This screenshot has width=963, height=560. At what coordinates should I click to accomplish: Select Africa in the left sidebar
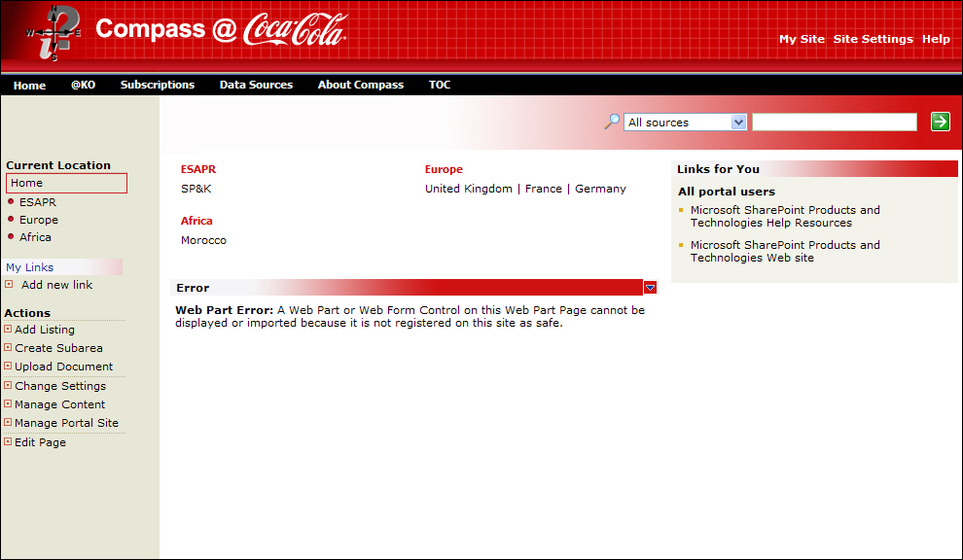[35, 237]
